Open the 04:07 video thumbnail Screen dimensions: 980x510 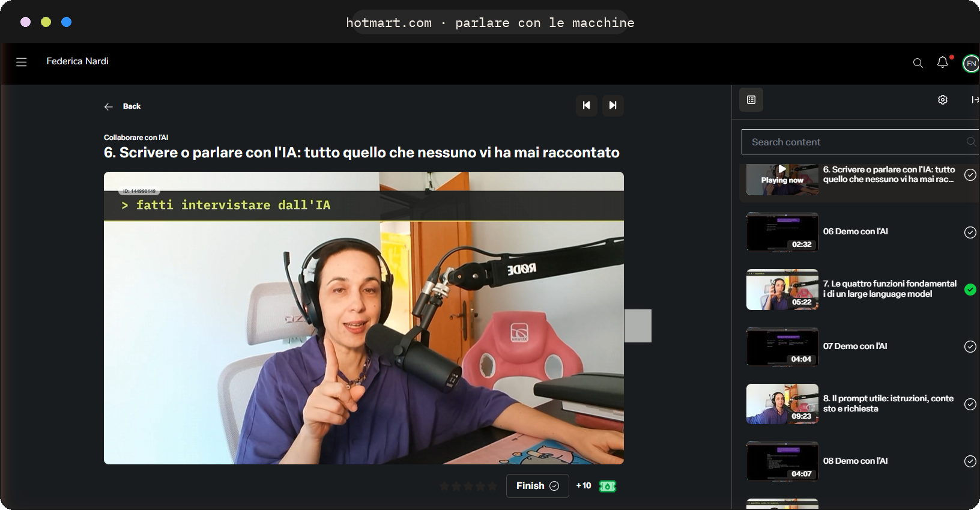point(782,461)
